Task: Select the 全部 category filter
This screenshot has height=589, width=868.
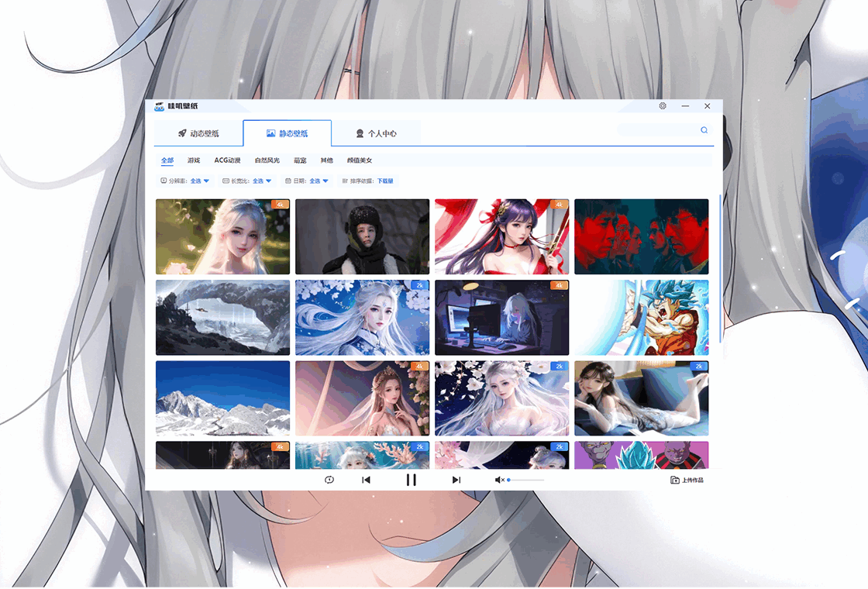Action: point(167,160)
